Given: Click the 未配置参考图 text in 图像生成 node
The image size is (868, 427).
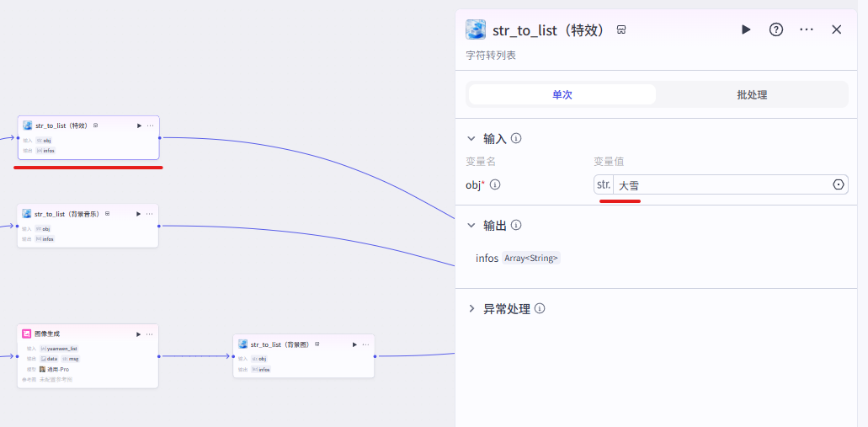Looking at the screenshot, I should coord(56,379).
